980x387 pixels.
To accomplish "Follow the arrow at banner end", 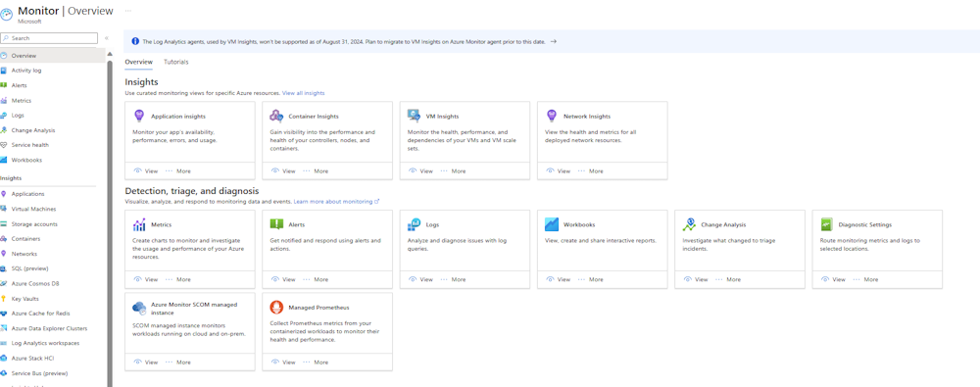I will click(x=553, y=41).
